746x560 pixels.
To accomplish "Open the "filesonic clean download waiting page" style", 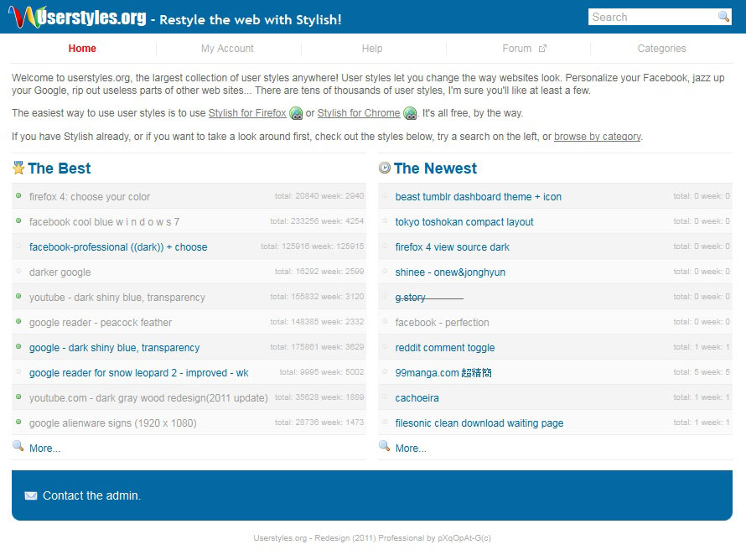I will click(480, 423).
